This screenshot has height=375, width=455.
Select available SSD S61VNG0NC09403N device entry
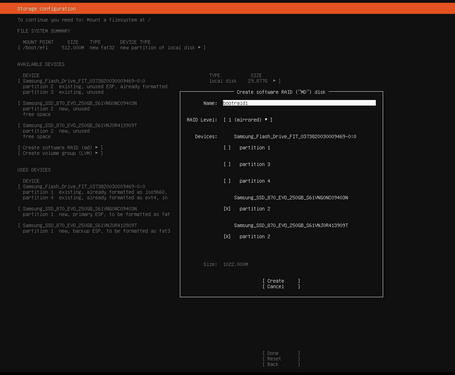coord(77,103)
